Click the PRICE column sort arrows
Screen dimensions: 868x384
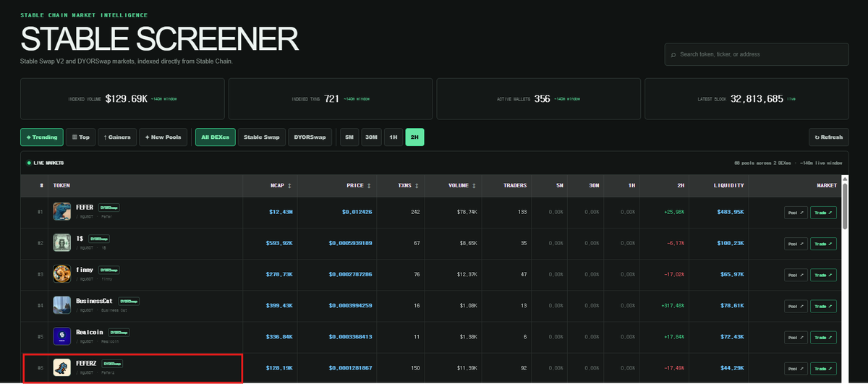(370, 186)
